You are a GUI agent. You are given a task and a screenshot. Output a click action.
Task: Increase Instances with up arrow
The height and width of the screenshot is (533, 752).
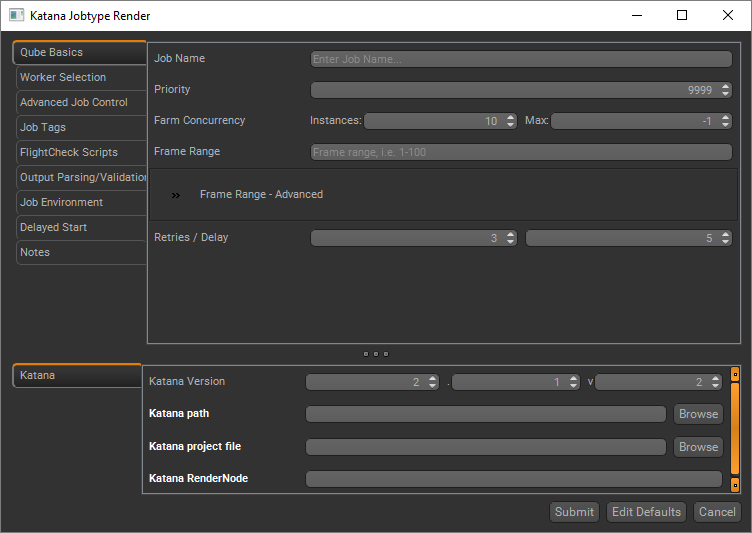point(511,118)
